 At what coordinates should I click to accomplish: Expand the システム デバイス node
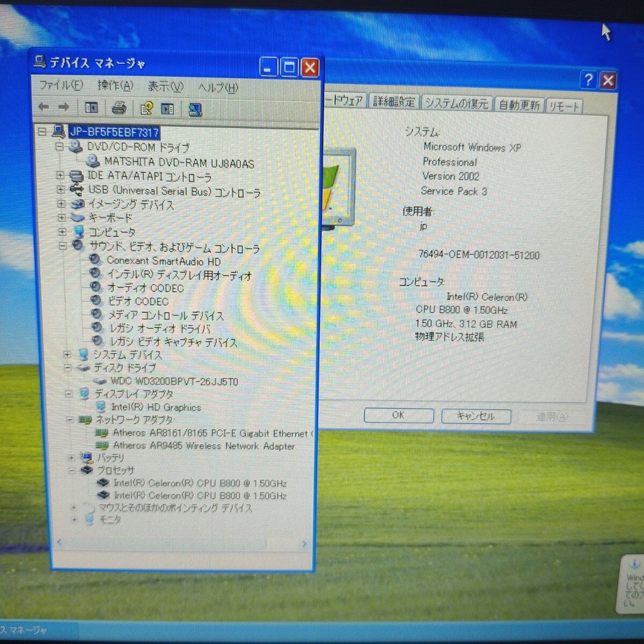point(67,354)
